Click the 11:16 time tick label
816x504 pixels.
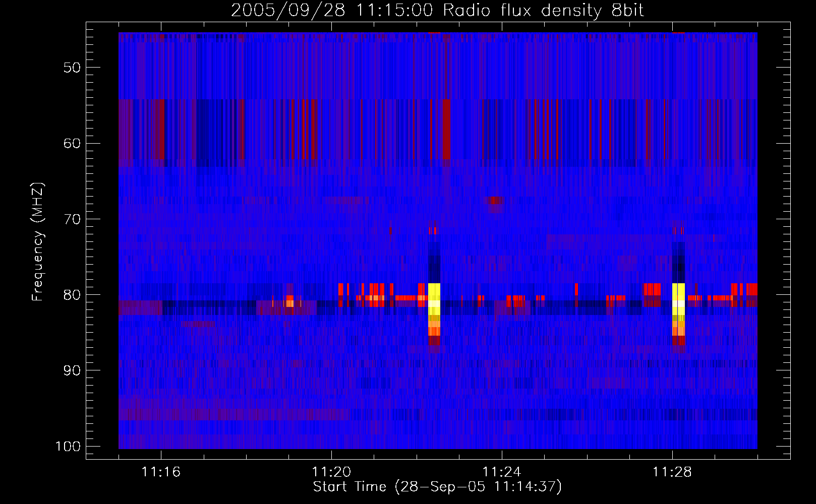click(161, 472)
